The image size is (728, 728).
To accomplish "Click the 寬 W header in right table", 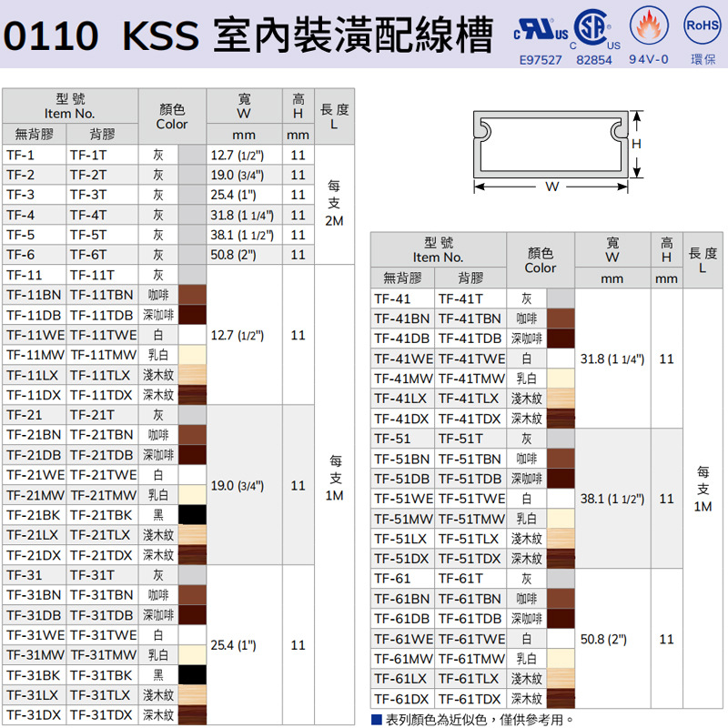I will pos(612,249).
